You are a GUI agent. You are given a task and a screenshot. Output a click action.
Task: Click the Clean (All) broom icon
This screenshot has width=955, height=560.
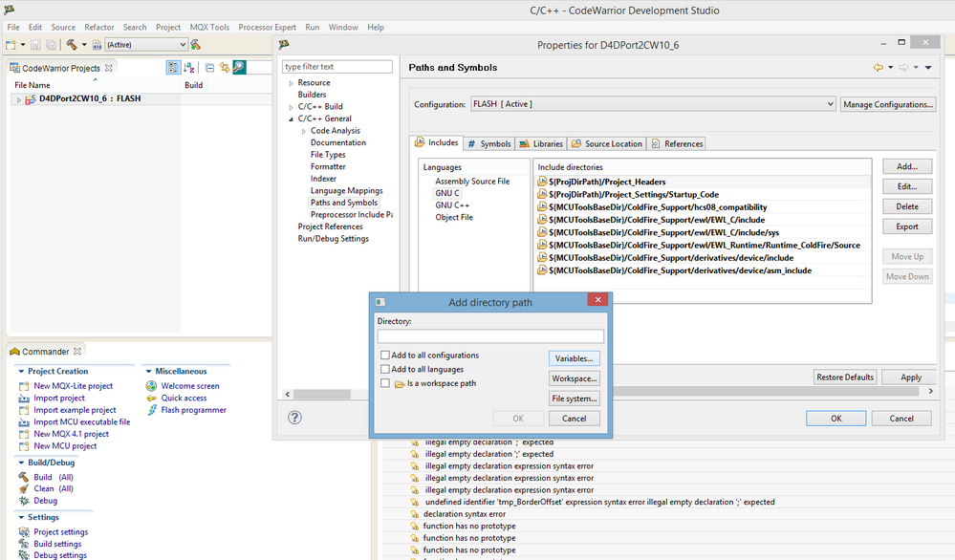[24, 488]
